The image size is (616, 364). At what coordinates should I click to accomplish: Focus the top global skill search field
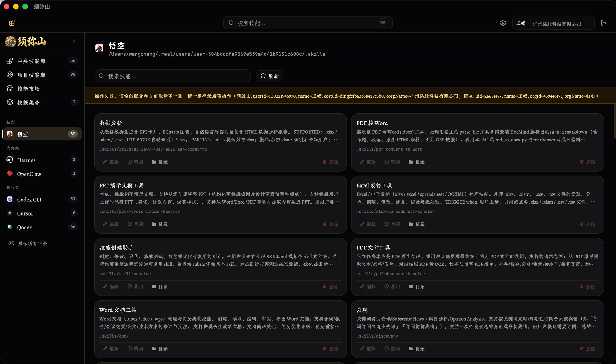click(x=308, y=23)
